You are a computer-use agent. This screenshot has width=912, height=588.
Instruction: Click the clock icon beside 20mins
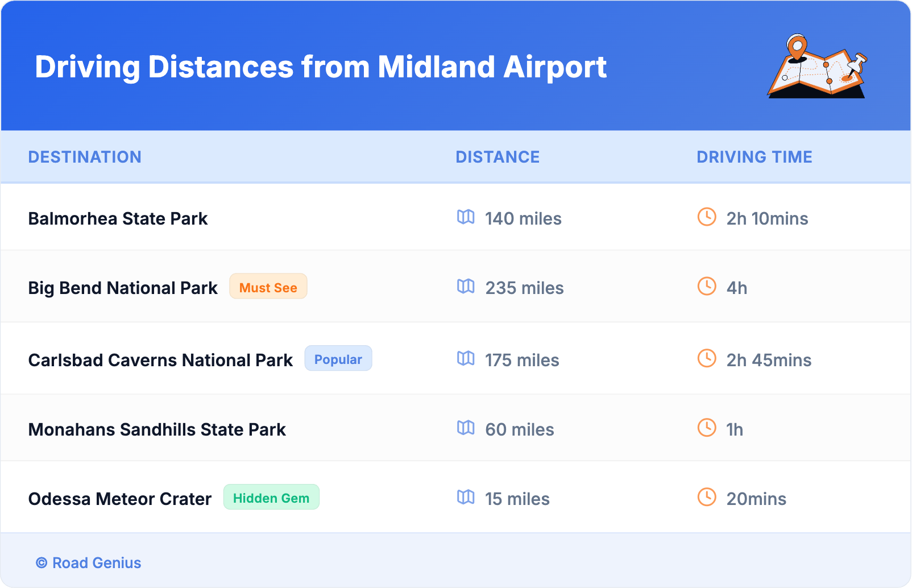(x=707, y=497)
